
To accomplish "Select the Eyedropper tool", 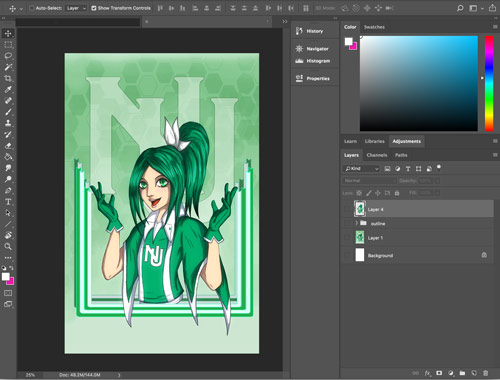I will 8,89.
